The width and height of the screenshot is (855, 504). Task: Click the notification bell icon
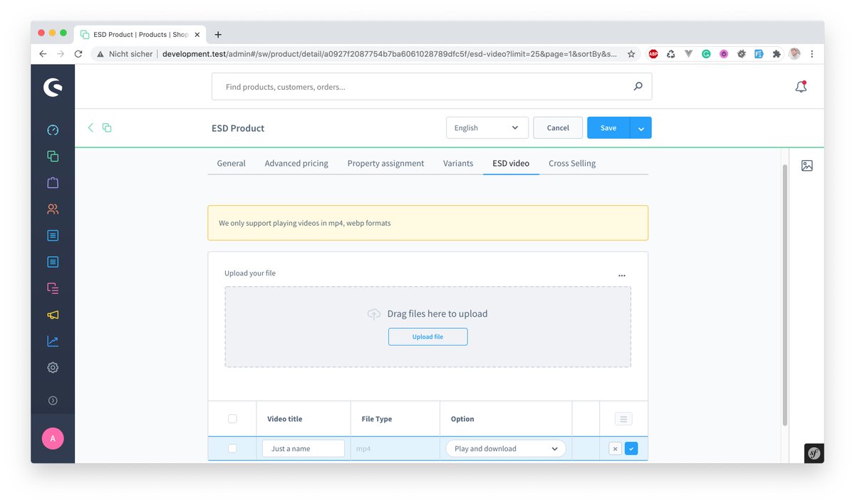[801, 85]
